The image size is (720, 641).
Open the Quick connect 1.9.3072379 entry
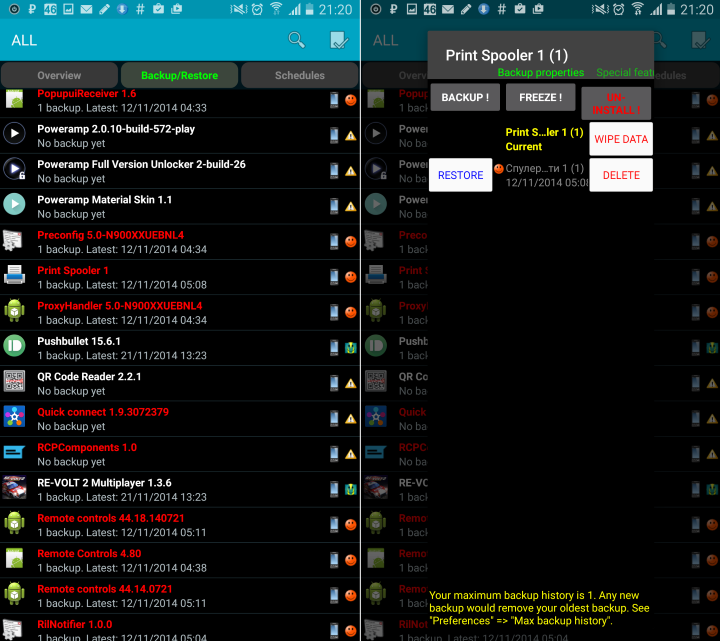click(x=180, y=418)
